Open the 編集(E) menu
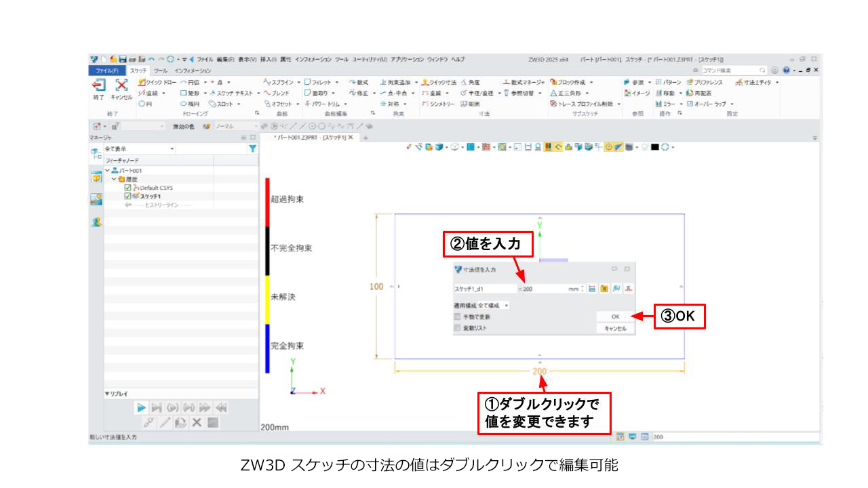The height and width of the screenshot is (488, 868). (226, 60)
